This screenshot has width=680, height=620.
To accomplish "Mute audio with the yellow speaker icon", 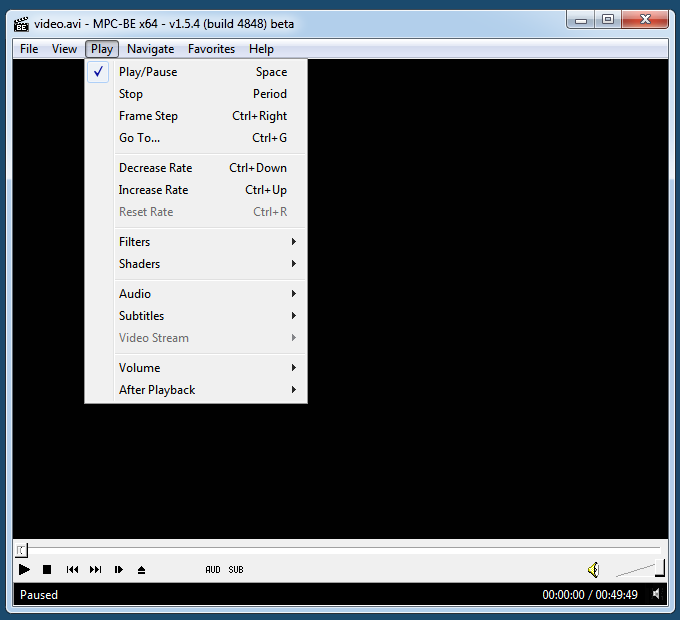I will [593, 570].
